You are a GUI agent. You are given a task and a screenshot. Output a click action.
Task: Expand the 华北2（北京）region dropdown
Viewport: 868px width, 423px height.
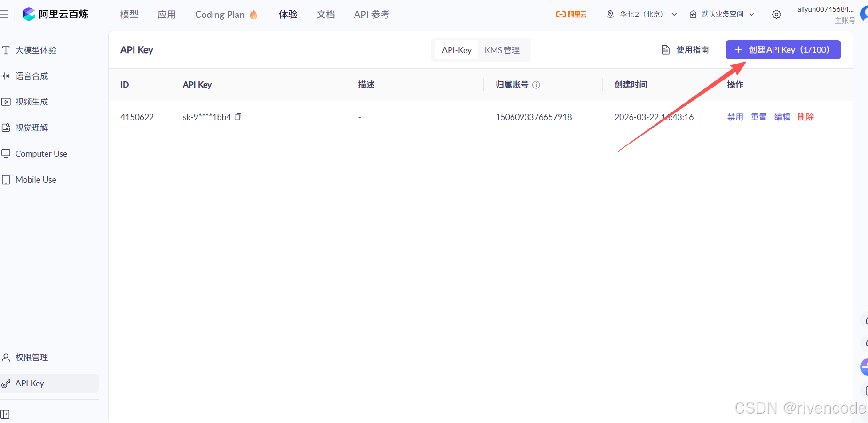point(642,14)
